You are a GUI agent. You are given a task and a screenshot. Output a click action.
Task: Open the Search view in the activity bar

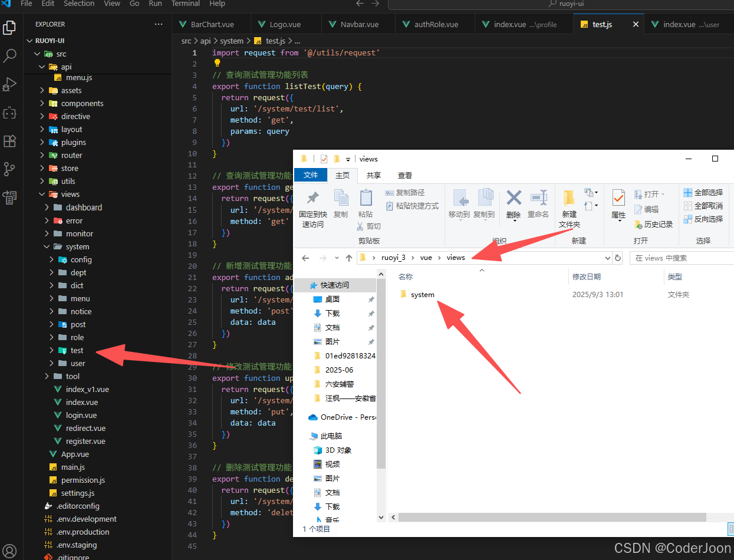(9, 56)
